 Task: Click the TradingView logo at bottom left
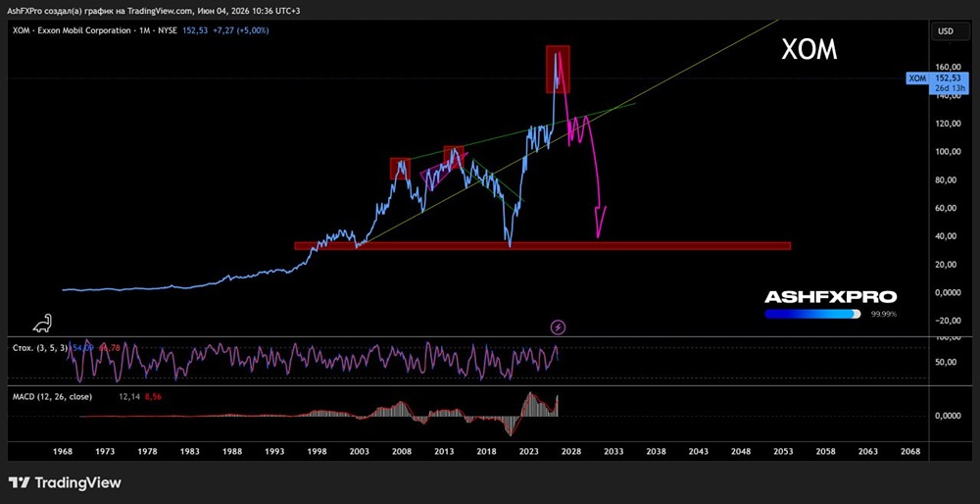(65, 482)
